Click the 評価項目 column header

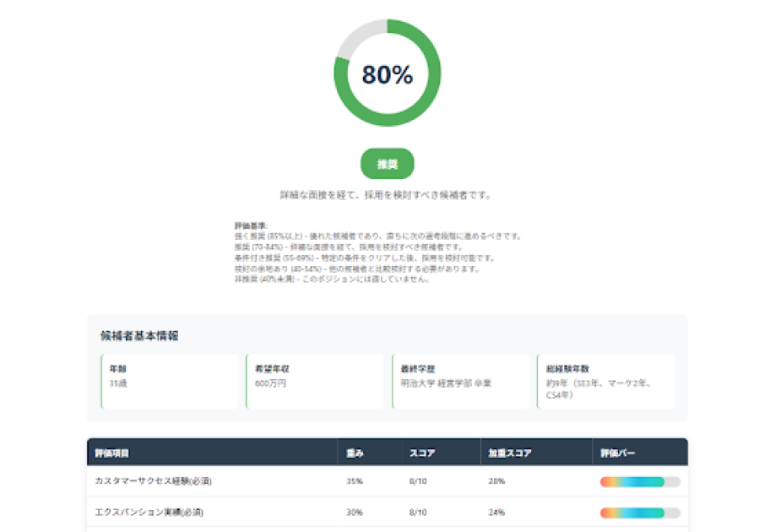112,453
